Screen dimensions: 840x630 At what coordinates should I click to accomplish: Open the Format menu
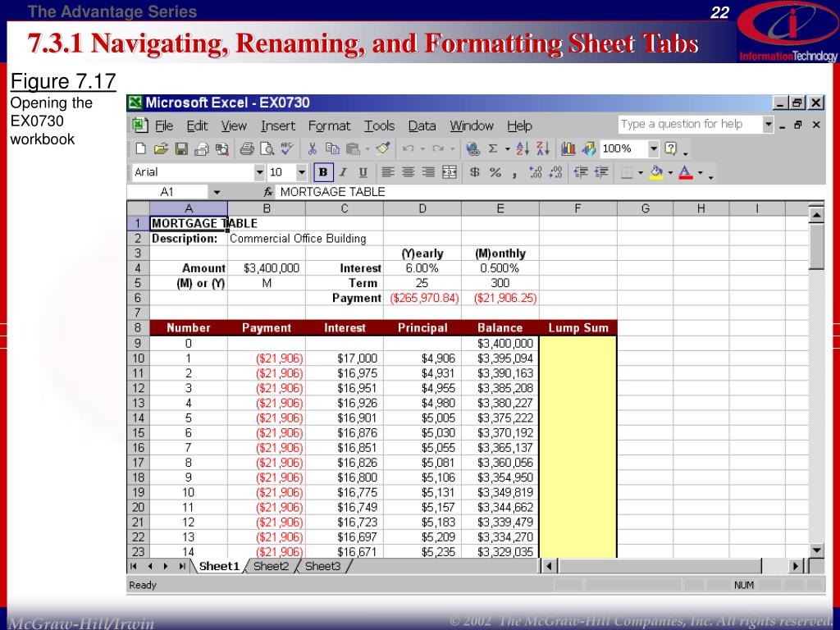329,126
